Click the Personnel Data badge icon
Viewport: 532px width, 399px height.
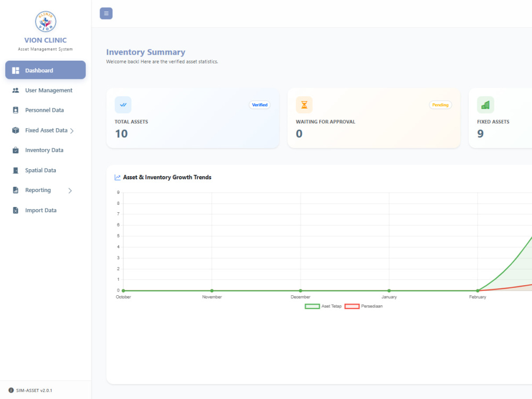15,110
